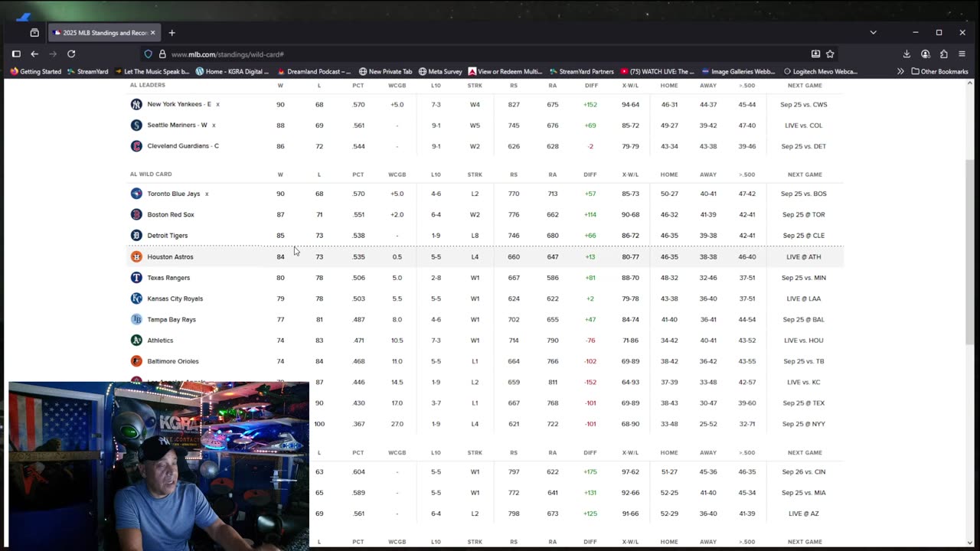Image resolution: width=980 pixels, height=551 pixels.
Task: Open Houston Astros team link
Action: click(170, 257)
